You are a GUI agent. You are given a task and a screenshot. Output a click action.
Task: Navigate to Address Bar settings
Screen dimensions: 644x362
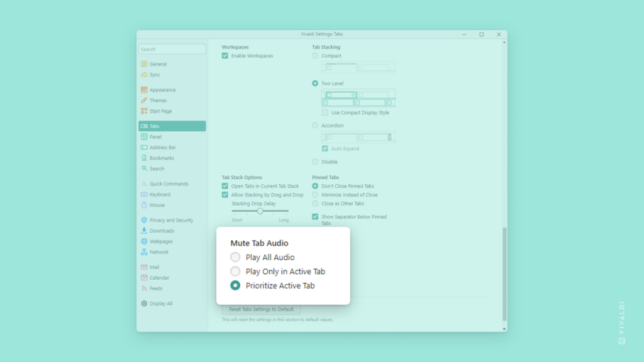point(172,147)
